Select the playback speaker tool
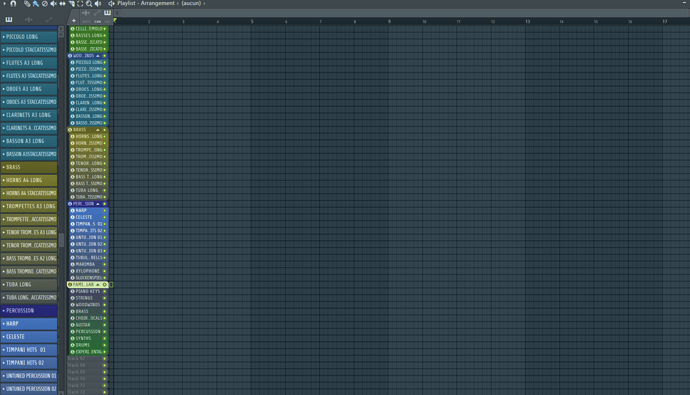Viewport: 690px width, 395px height. click(x=98, y=4)
